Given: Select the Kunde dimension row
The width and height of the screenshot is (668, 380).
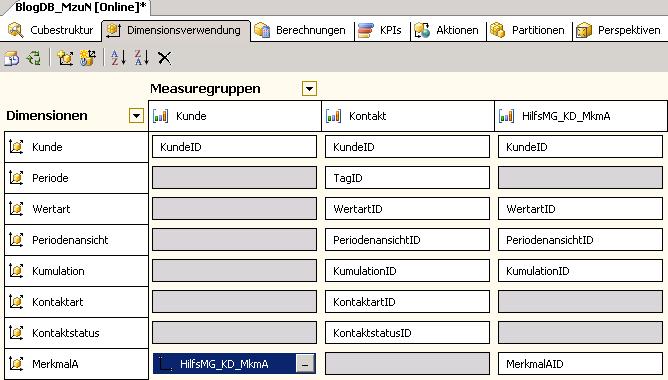Looking at the screenshot, I should (76, 147).
